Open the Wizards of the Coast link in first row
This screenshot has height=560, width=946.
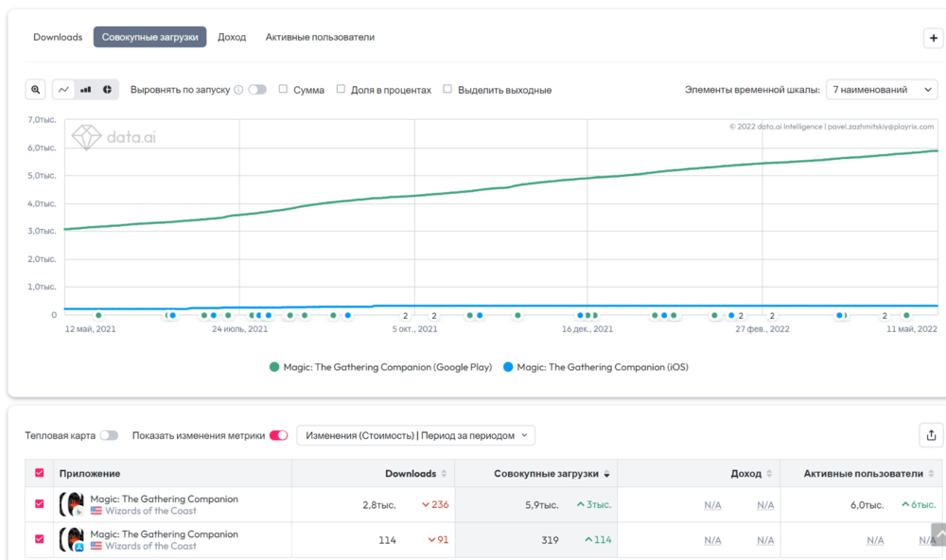150,511
